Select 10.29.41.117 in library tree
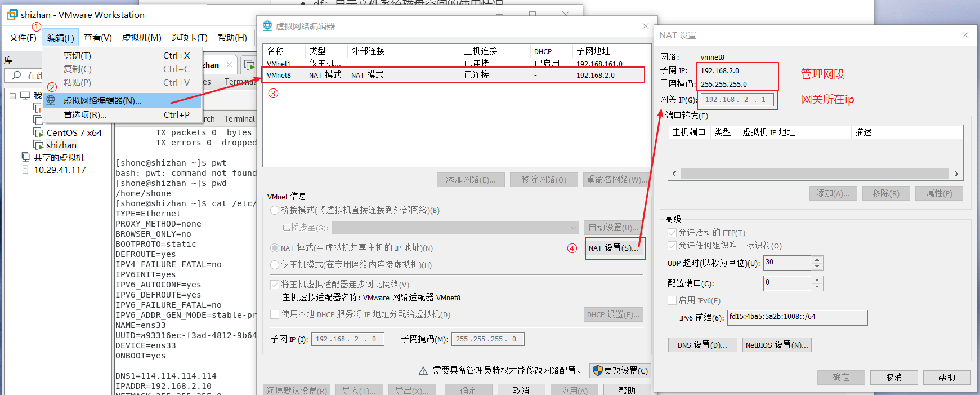Screen dimensions: 980x395 point(60,170)
